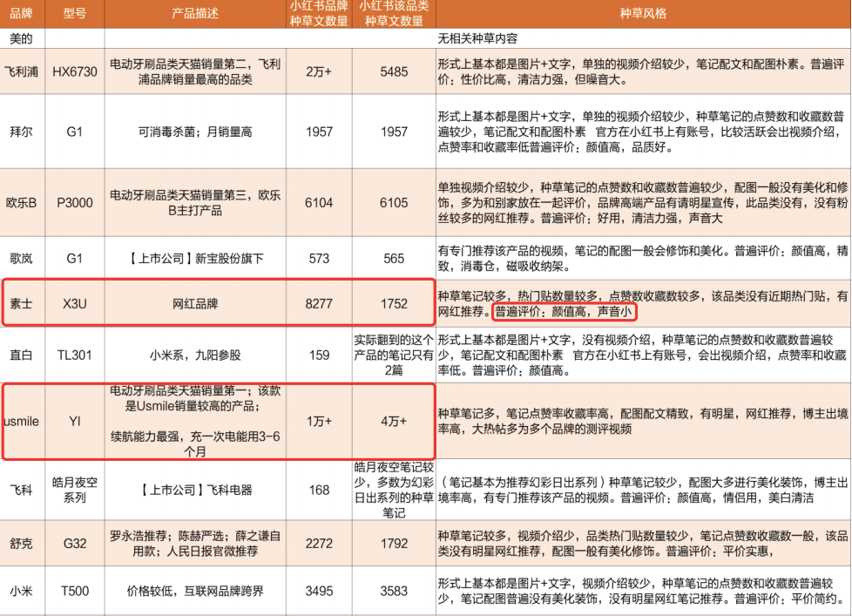Select model cell G32
The width and height of the screenshot is (852, 616).
coord(75,543)
